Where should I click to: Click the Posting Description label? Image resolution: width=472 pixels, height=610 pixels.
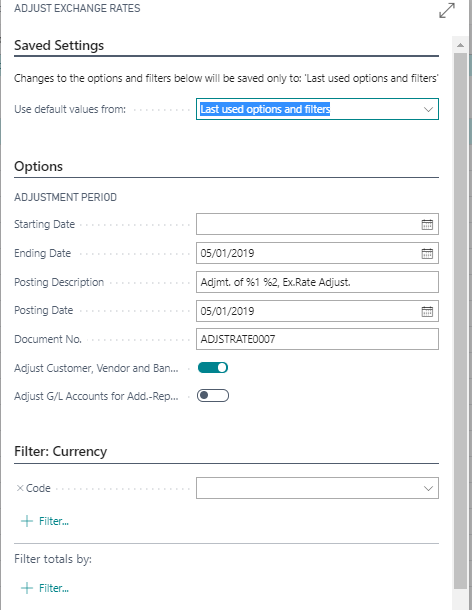pyautogui.click(x=59, y=282)
